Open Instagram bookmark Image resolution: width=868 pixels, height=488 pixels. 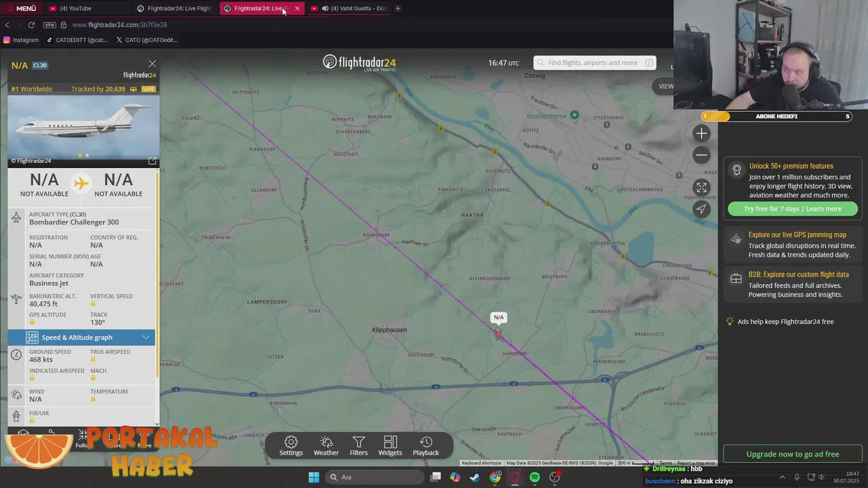coord(21,40)
